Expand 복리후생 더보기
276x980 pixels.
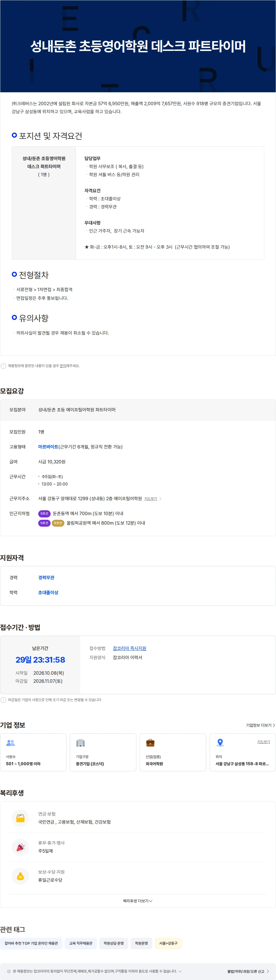pos(138,901)
